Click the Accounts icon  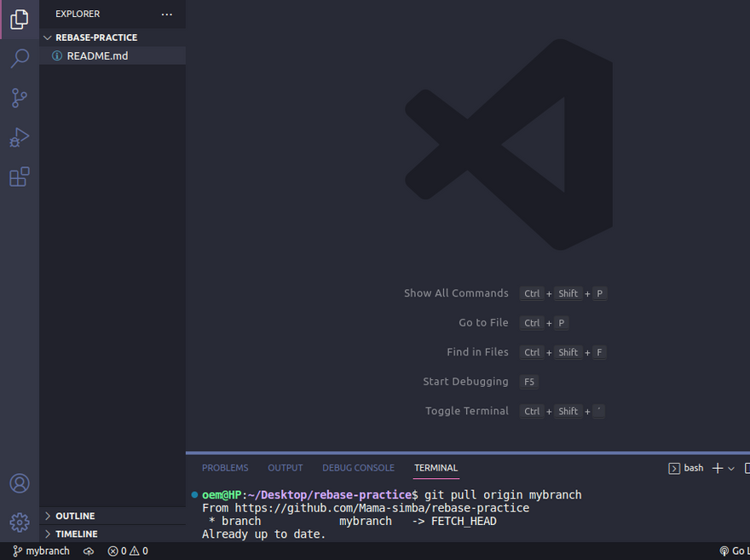pos(19,483)
